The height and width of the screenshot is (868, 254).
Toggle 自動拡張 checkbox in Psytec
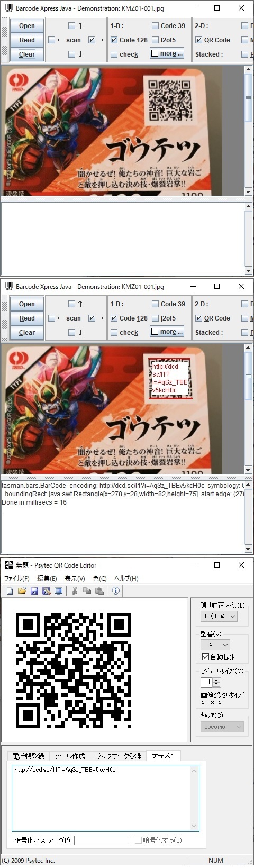click(205, 656)
